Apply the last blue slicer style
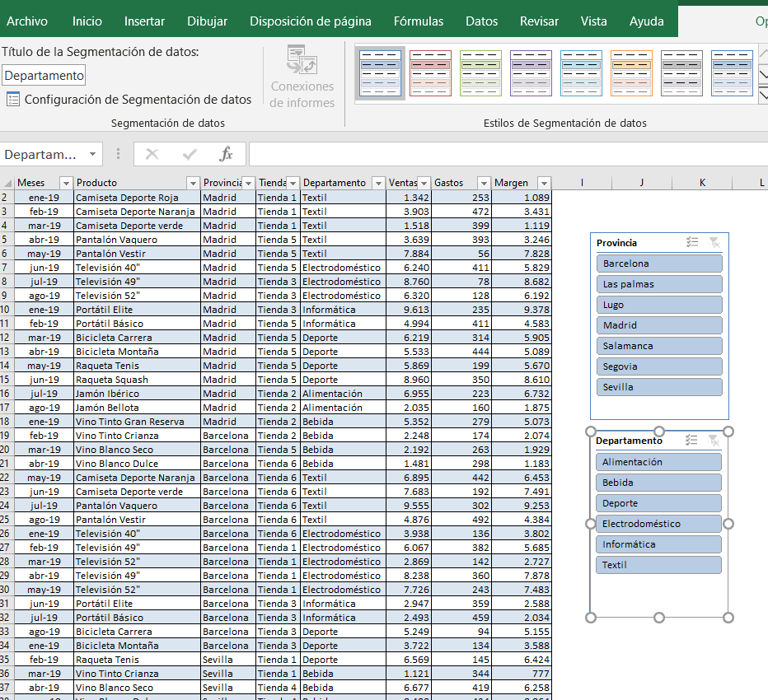This screenshot has height=700, width=768. [733, 73]
